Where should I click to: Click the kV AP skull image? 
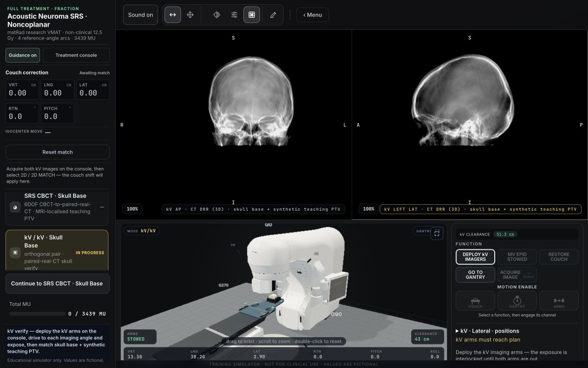[x=251, y=101]
